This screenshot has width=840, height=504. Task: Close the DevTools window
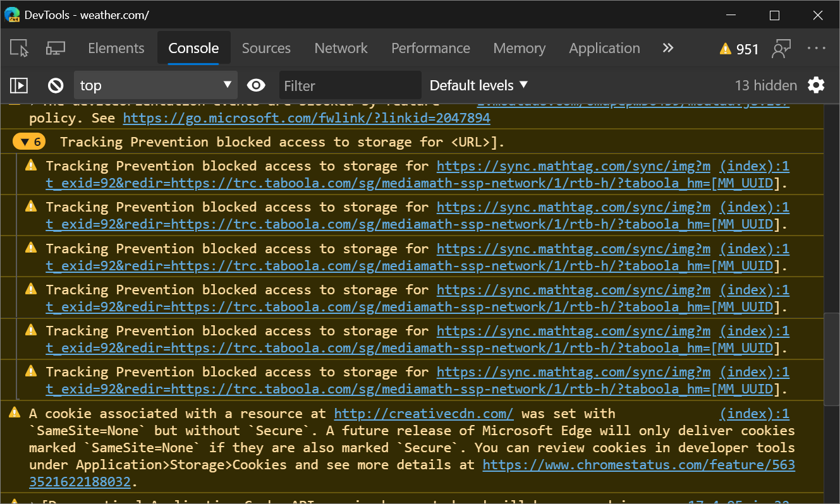(818, 15)
